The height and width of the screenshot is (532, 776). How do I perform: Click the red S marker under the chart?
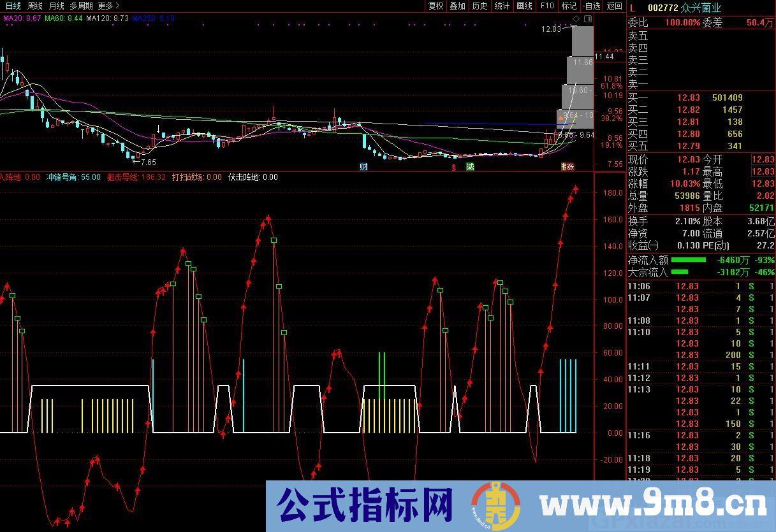coord(453,167)
